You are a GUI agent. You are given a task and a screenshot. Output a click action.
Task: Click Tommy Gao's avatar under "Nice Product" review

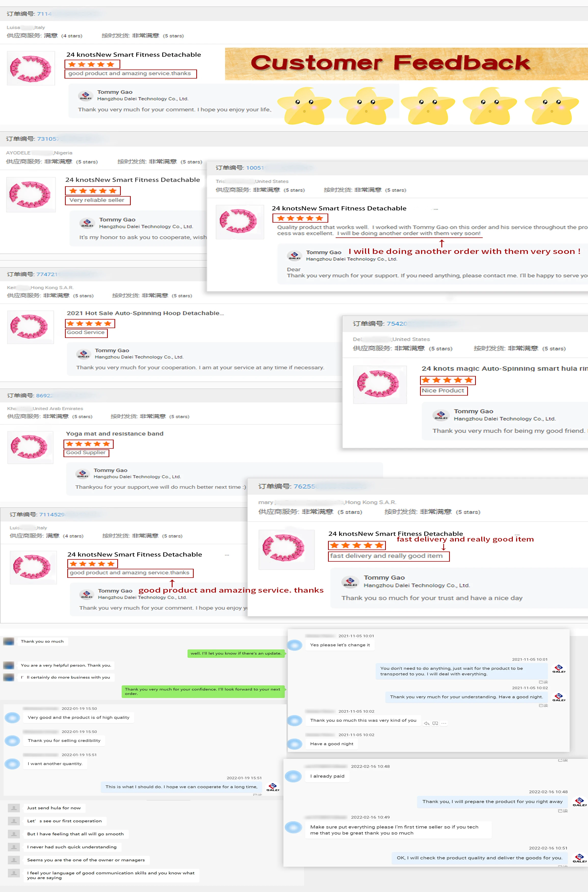(441, 415)
